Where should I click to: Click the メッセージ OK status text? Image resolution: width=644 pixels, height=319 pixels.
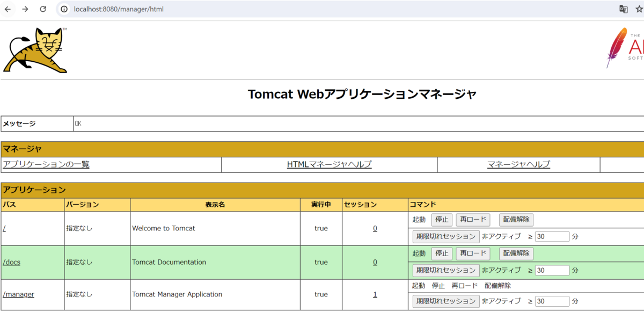(x=78, y=124)
